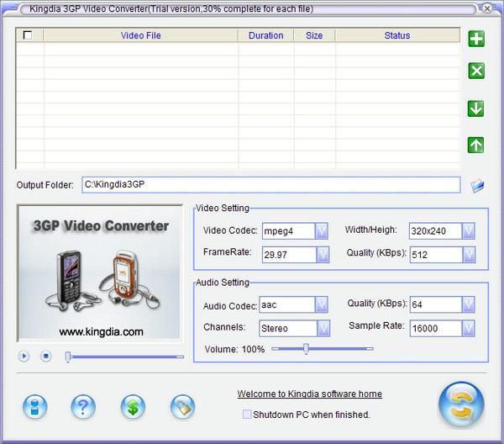Open the Channels Stereo dropdown
The image size is (504, 444).
[323, 329]
